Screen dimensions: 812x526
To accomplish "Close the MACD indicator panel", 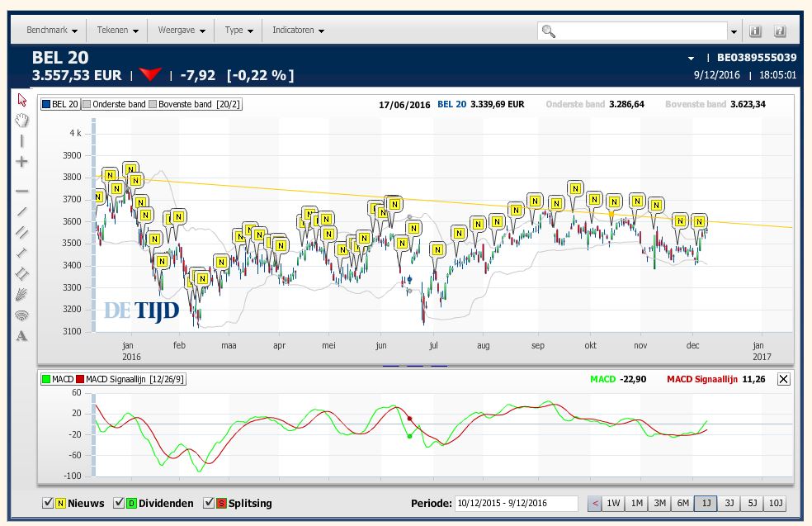I will click(783, 379).
